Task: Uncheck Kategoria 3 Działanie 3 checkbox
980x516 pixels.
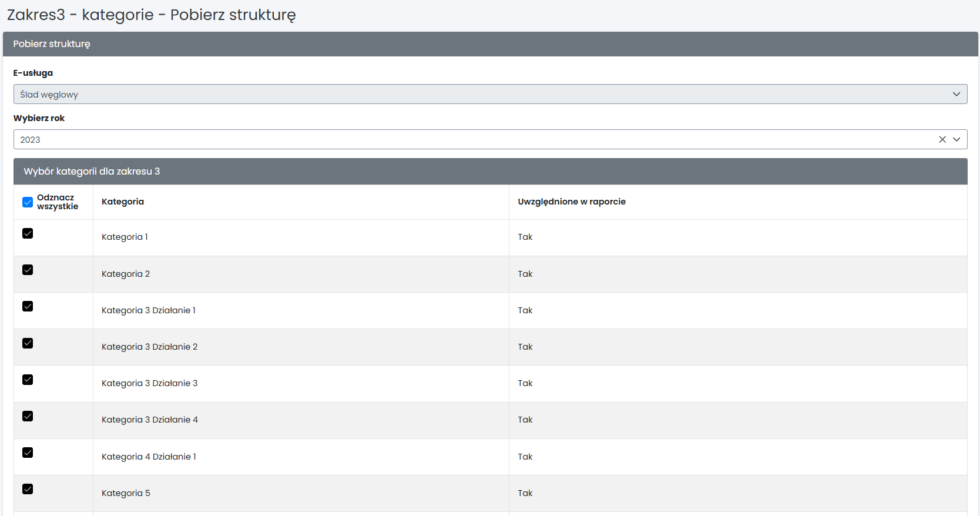Action: click(x=28, y=380)
